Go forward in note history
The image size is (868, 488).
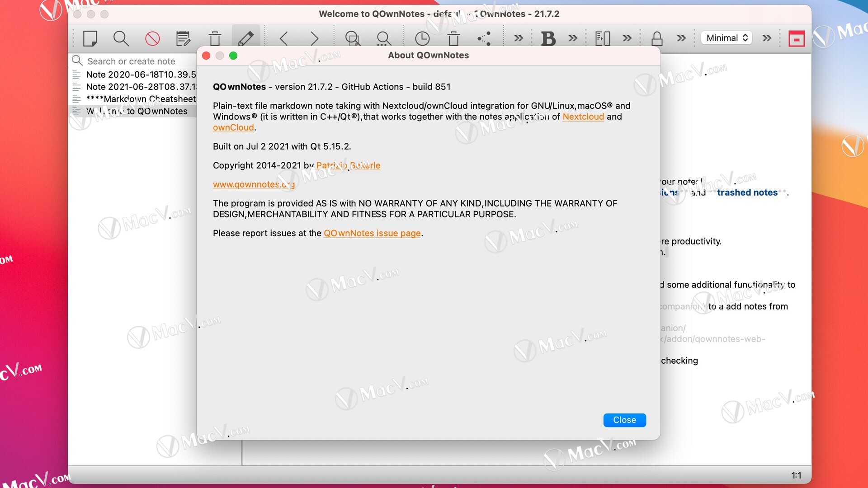pos(314,38)
